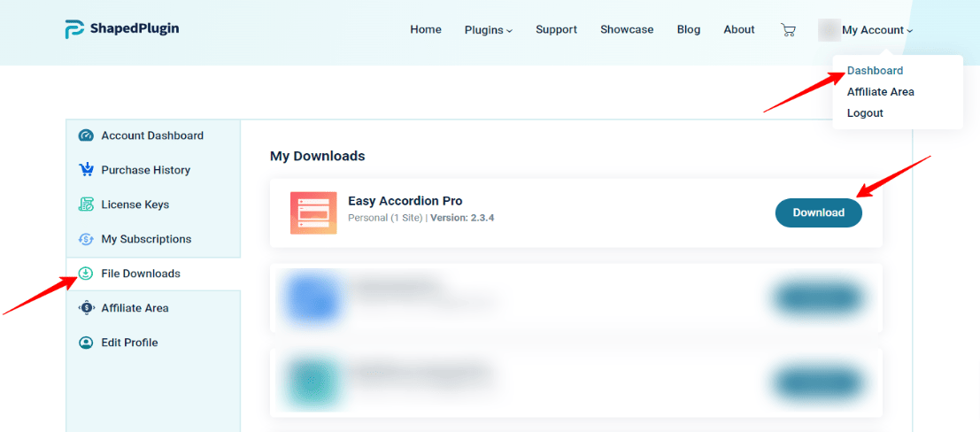Select Logout from the account menu

coord(865,113)
